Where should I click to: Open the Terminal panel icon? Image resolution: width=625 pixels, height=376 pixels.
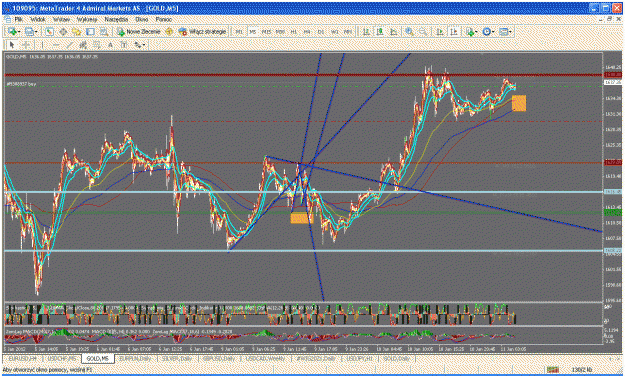click(x=90, y=31)
